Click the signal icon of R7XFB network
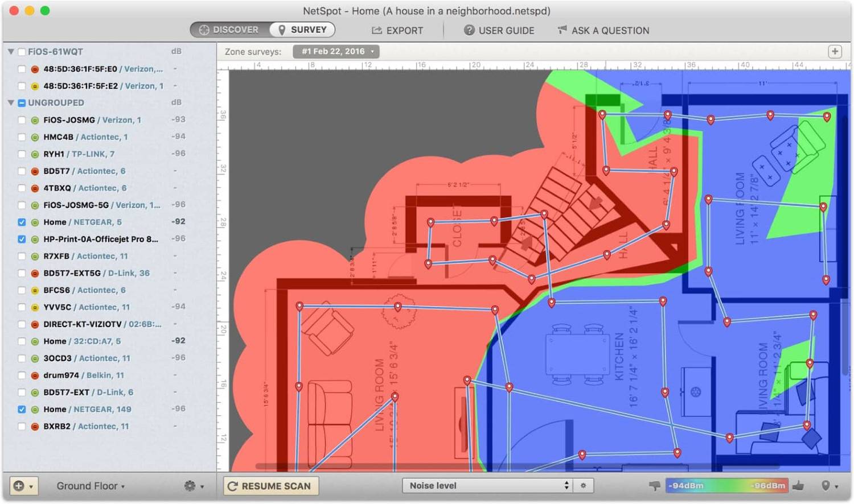854x504 pixels. (x=35, y=257)
